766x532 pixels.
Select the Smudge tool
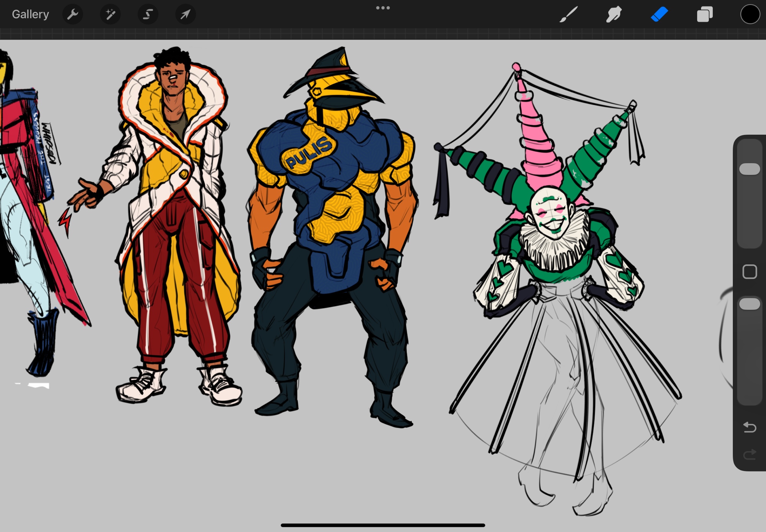pos(614,14)
